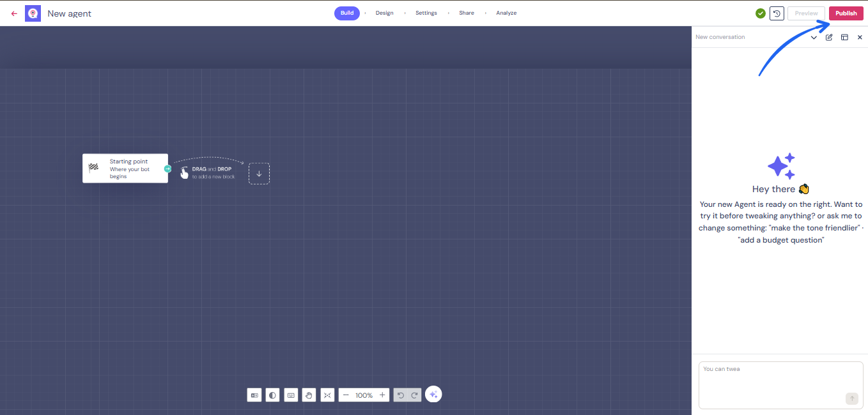Image resolution: width=868 pixels, height=415 pixels.
Task: Click the Preview button
Action: 806,13
